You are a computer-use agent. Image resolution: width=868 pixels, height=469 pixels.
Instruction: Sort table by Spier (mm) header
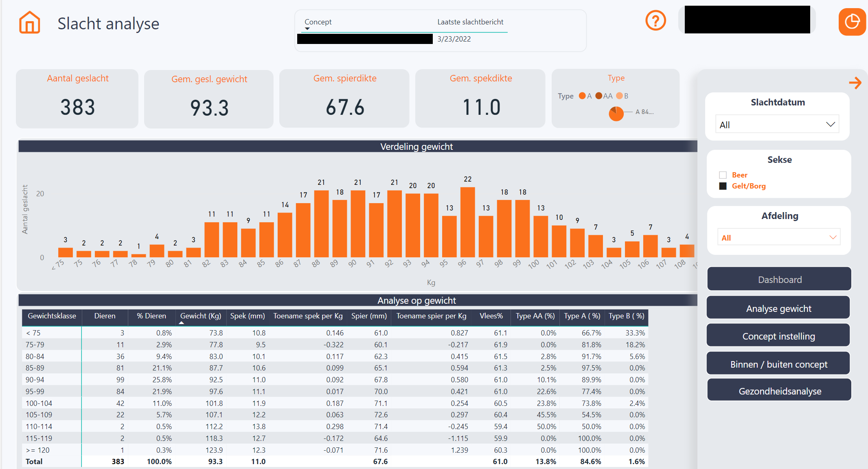pos(369,316)
